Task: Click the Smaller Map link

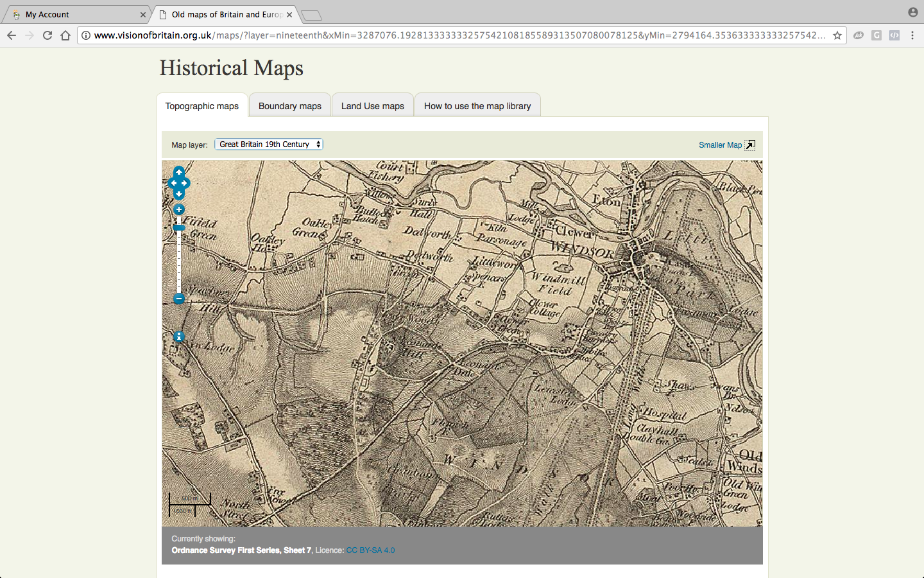Action: point(720,145)
